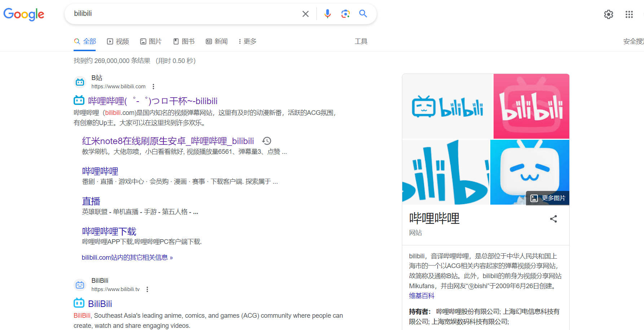Click the result count 找到约 269,000,000 条结果
The image size is (644, 330).
[x=112, y=61]
